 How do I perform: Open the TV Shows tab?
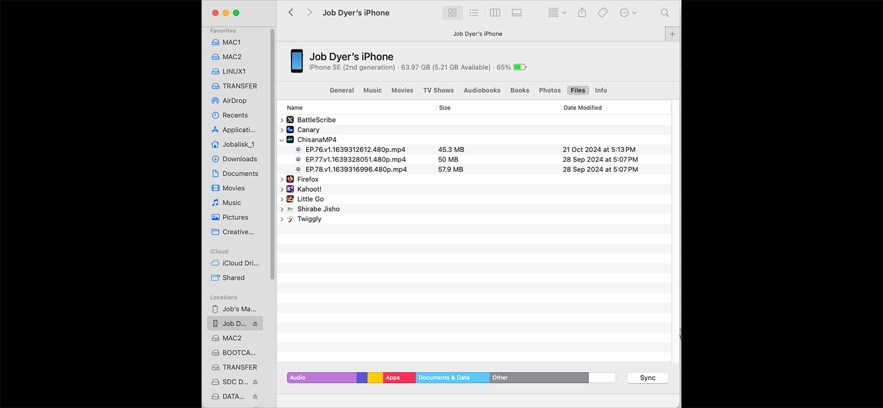click(x=439, y=90)
